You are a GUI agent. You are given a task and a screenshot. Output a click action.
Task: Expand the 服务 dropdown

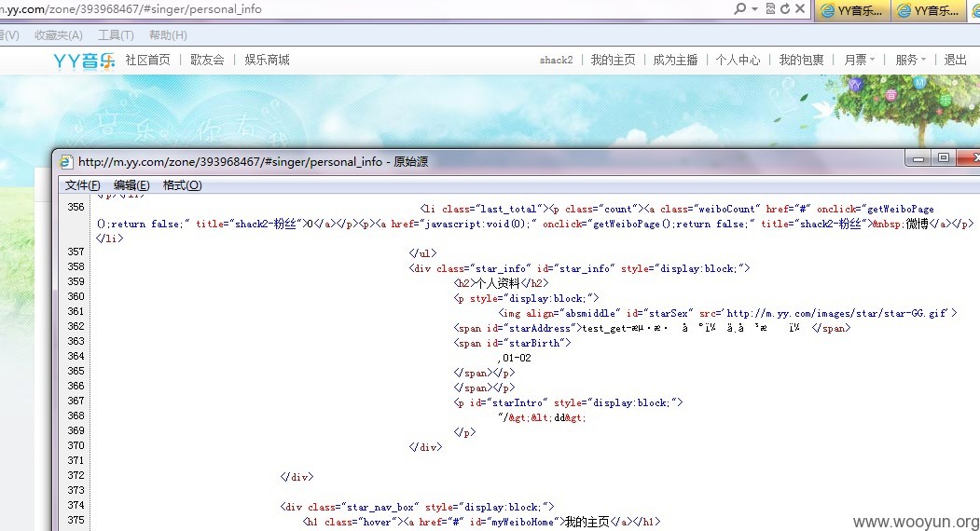[911, 60]
